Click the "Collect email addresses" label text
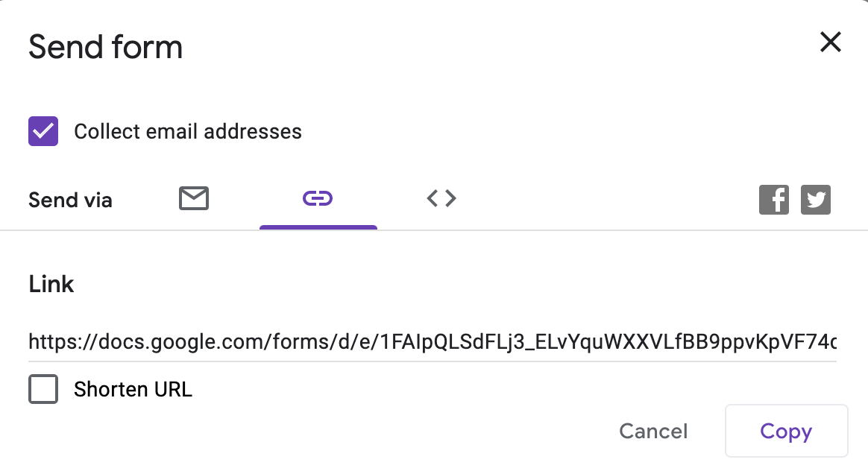Viewport: 868px width, 474px height. coord(188,132)
